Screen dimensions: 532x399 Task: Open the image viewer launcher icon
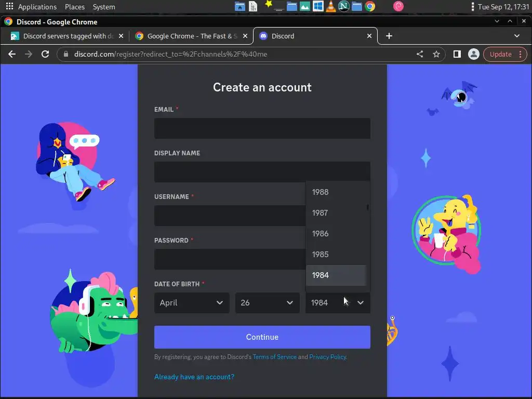pos(304,6)
